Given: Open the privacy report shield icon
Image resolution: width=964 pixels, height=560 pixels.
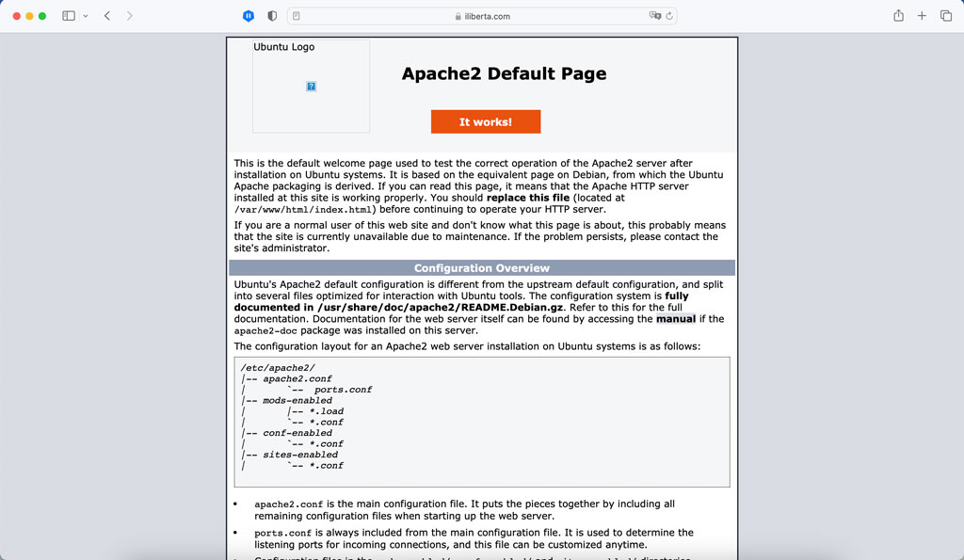Looking at the screenshot, I should click(x=272, y=16).
